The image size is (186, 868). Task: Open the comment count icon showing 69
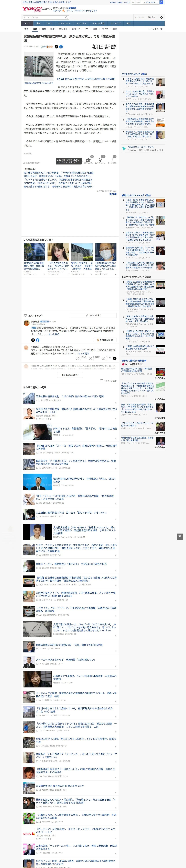[43, 47]
